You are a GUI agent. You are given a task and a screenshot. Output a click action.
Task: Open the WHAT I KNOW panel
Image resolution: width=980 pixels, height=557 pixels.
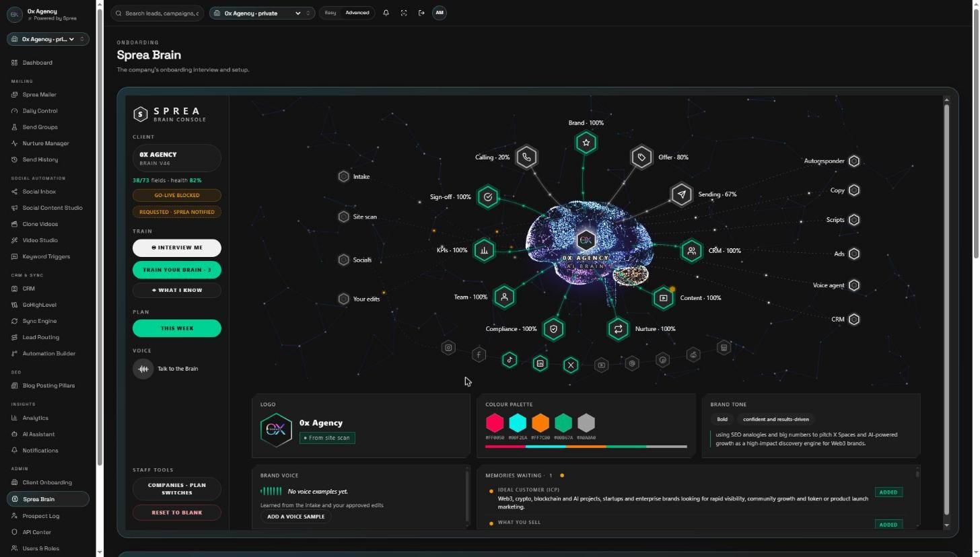(177, 290)
